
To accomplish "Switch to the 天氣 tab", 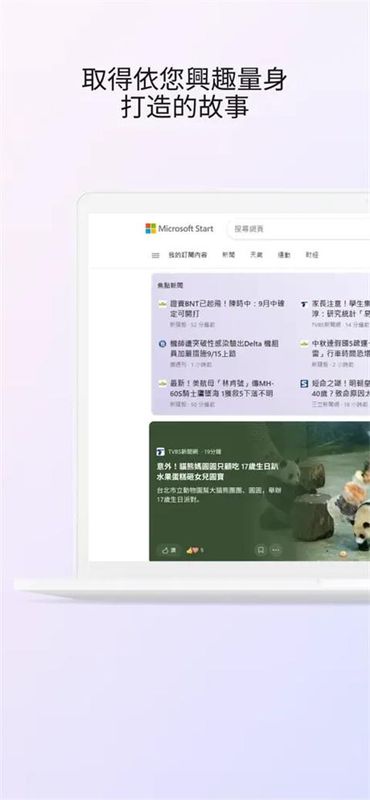I will (256, 255).
